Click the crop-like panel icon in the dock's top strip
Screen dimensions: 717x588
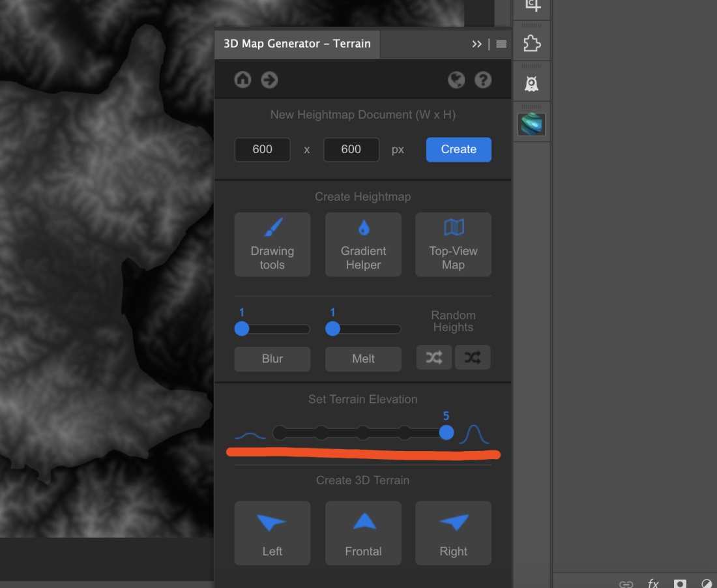point(533,5)
